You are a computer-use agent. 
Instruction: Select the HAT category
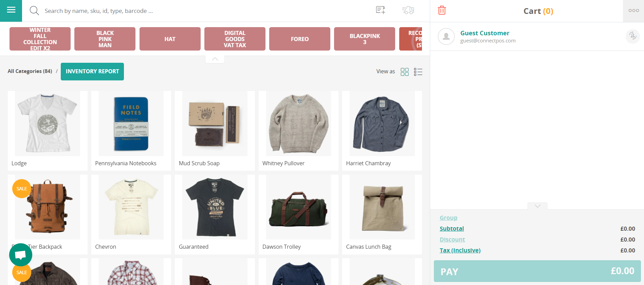pos(170,39)
